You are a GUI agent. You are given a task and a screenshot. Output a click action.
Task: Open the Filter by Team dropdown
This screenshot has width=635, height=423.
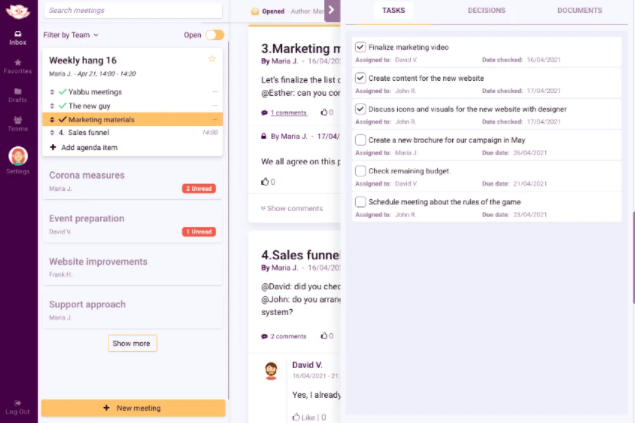pos(71,35)
